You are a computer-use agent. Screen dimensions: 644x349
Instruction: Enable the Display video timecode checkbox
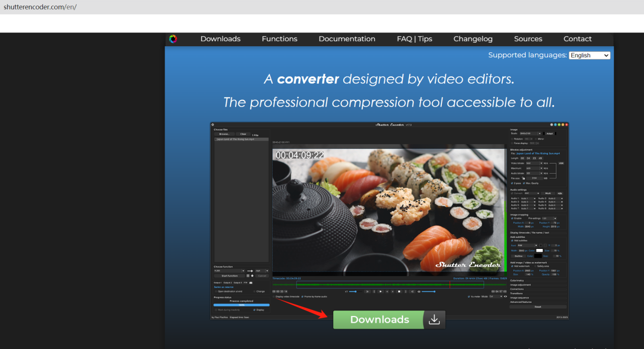(x=273, y=296)
